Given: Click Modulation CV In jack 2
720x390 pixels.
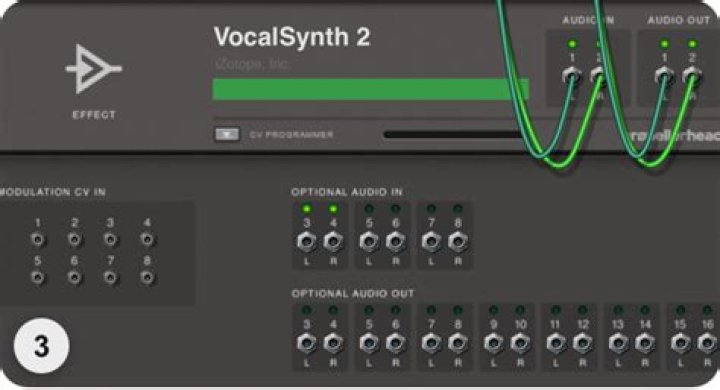Looking at the screenshot, I should (74, 239).
